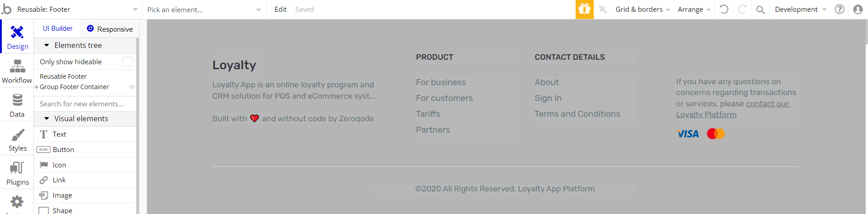Open the Arrange menu
Screen dimensions: 868x214
pos(694,10)
